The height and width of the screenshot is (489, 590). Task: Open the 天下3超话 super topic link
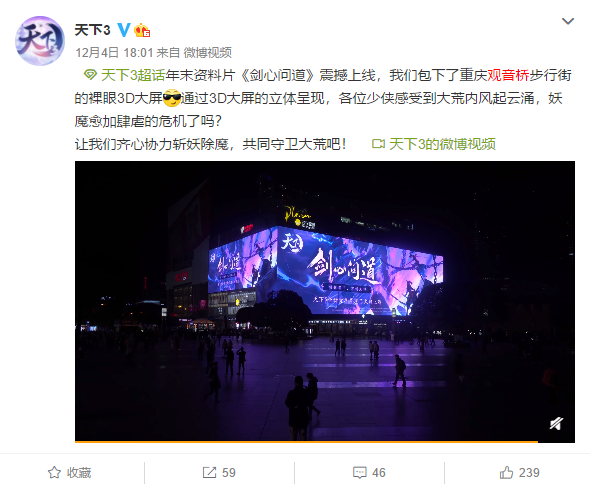click(133, 75)
